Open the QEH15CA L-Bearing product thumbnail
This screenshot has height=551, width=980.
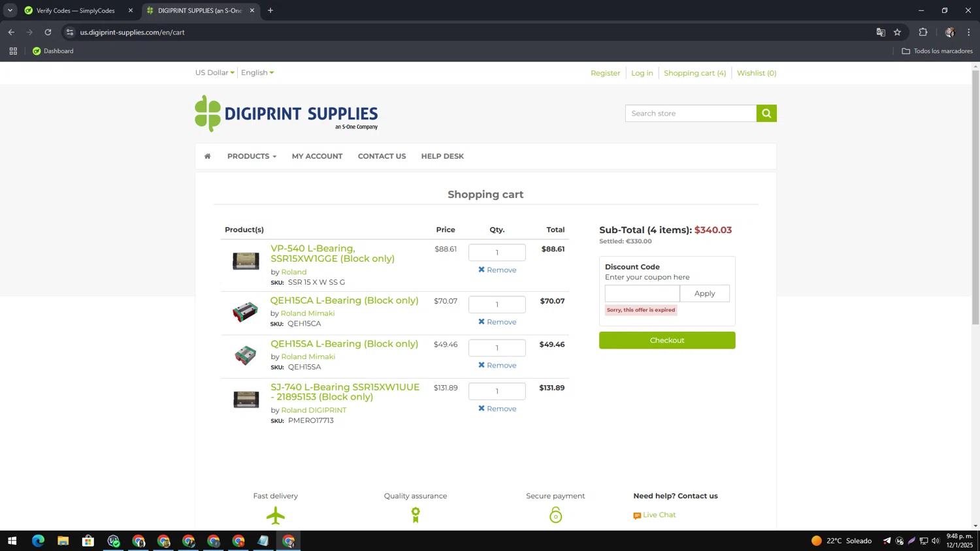point(246,312)
